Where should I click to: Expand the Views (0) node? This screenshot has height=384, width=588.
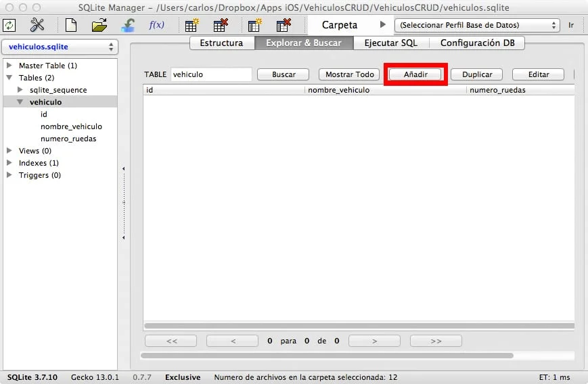(9, 150)
